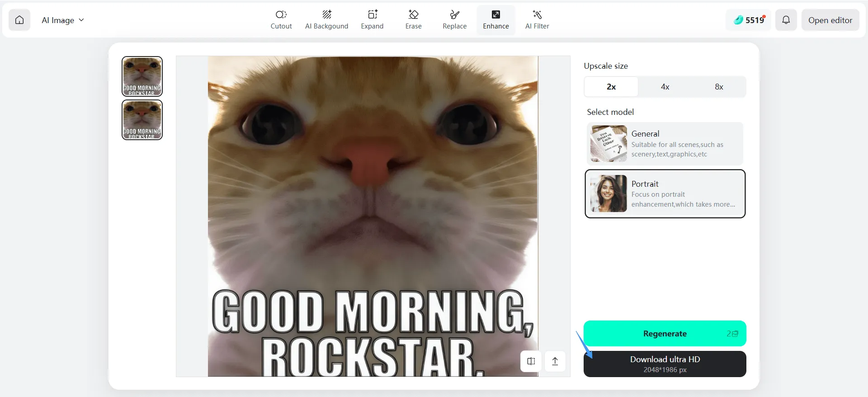Select the Portrait enhancement model
The image size is (868, 397).
(665, 194)
